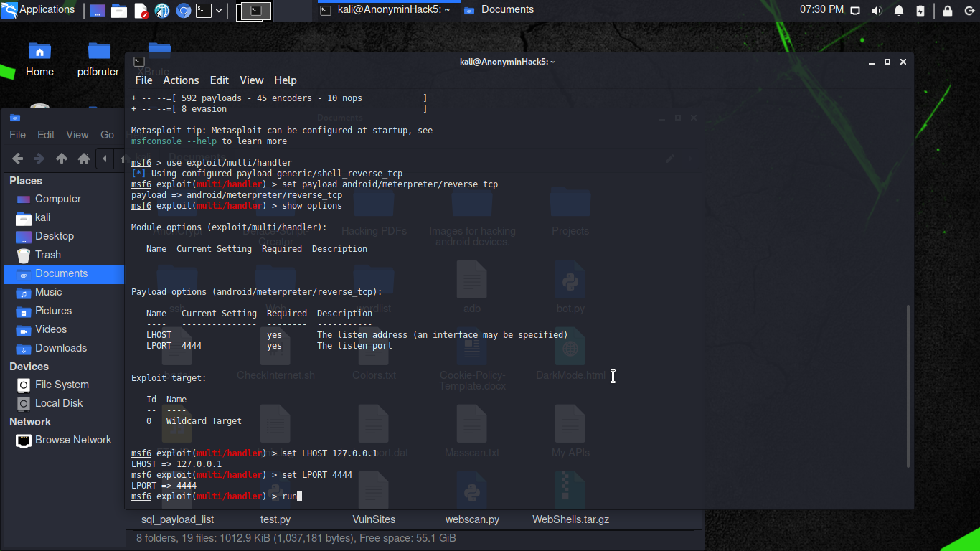
Task: Select Pictures in Places sidebar
Action: pos(64,311)
